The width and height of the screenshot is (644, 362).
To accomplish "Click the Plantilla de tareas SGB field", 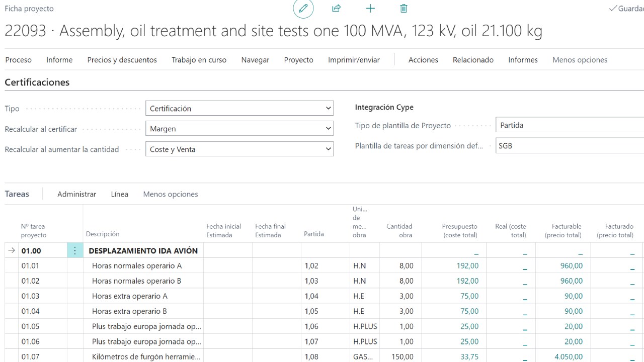I will coord(569,146).
